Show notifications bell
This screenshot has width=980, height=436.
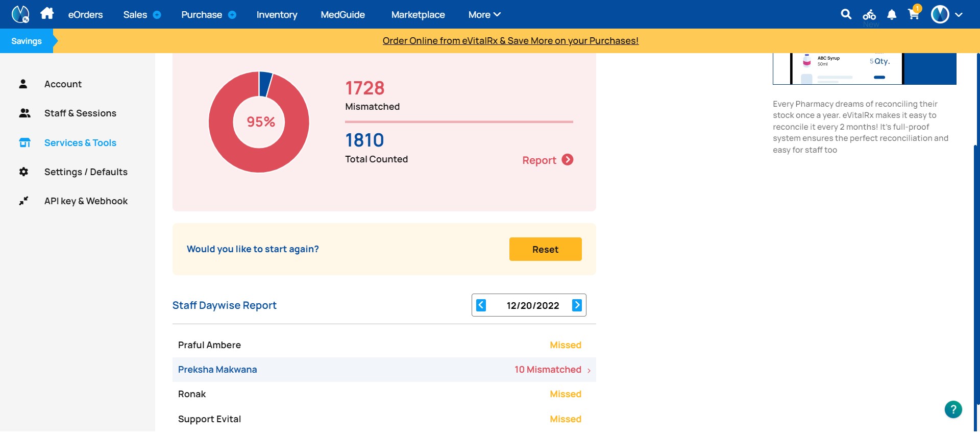pyautogui.click(x=892, y=15)
